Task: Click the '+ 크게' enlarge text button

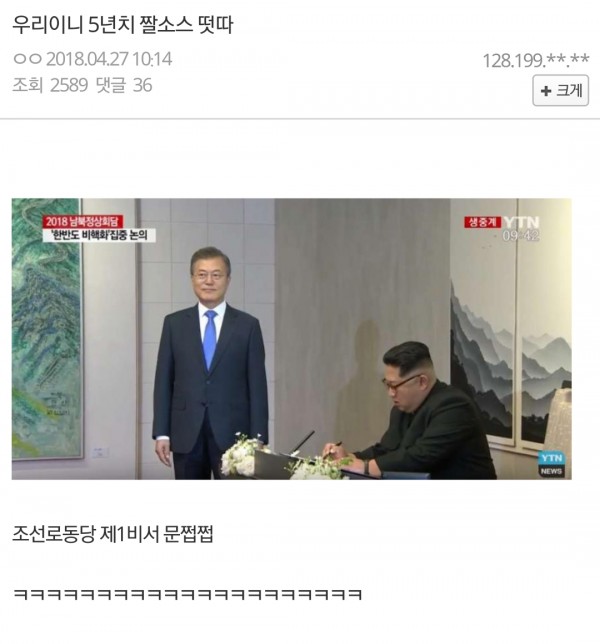Action: [x=560, y=90]
